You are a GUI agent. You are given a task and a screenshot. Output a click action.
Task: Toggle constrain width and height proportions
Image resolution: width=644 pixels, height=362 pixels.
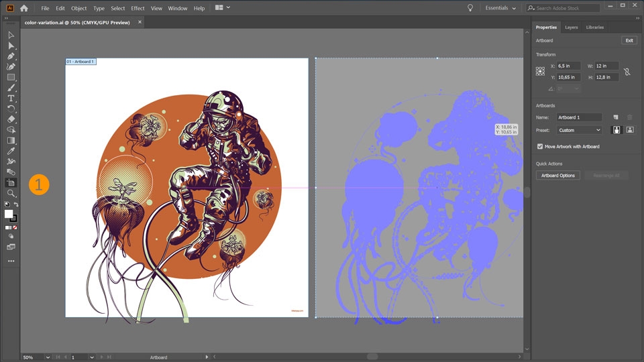pyautogui.click(x=627, y=72)
